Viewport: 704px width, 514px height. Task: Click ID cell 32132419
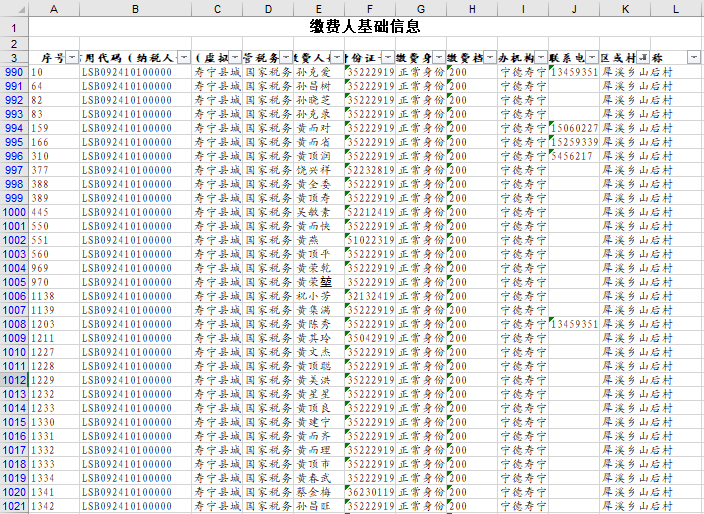[370, 296]
